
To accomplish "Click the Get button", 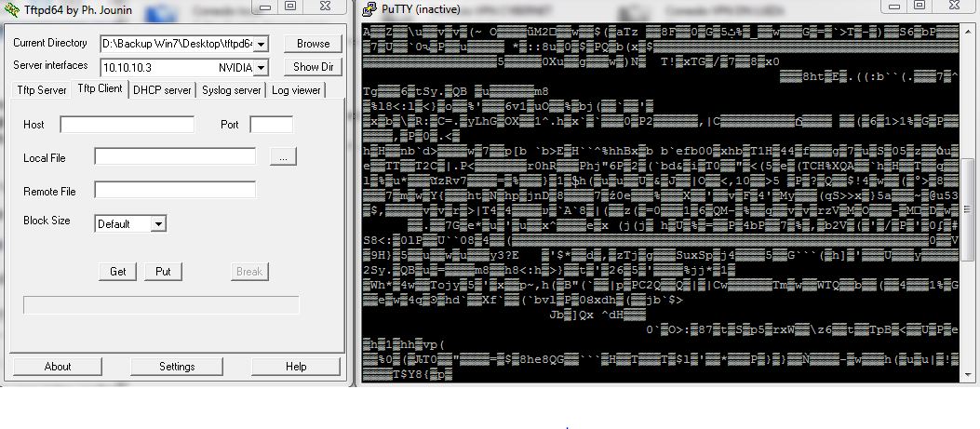I will pyautogui.click(x=118, y=272).
